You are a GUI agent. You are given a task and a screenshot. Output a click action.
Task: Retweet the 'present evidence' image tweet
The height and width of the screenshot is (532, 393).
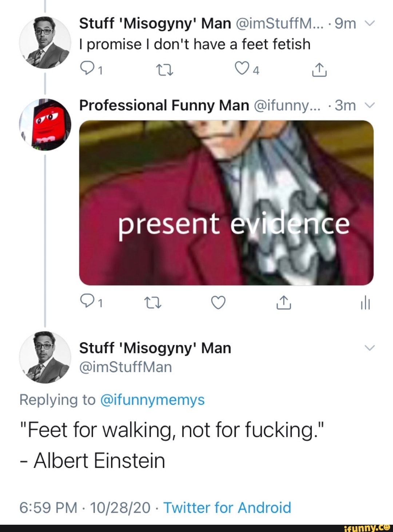tap(153, 302)
